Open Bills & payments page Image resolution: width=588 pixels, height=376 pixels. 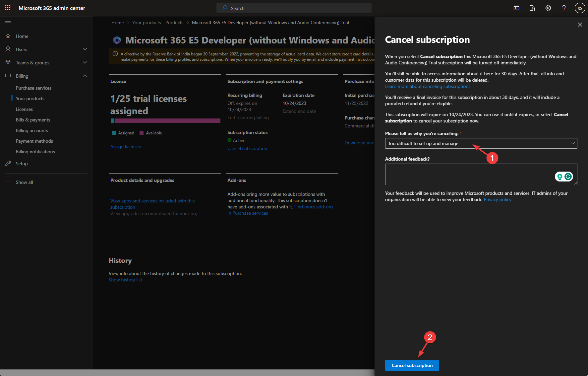33,120
